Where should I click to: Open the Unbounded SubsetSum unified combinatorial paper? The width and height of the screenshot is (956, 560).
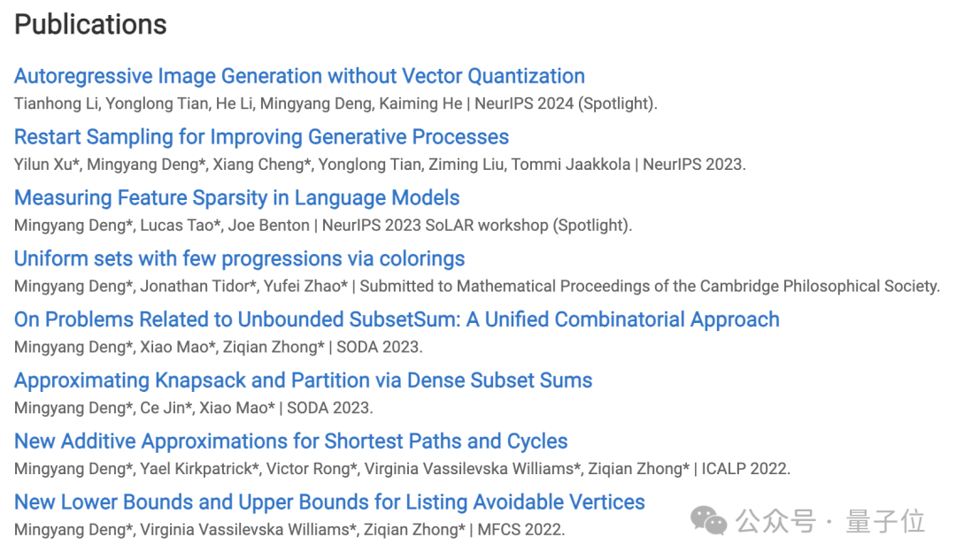click(x=397, y=320)
